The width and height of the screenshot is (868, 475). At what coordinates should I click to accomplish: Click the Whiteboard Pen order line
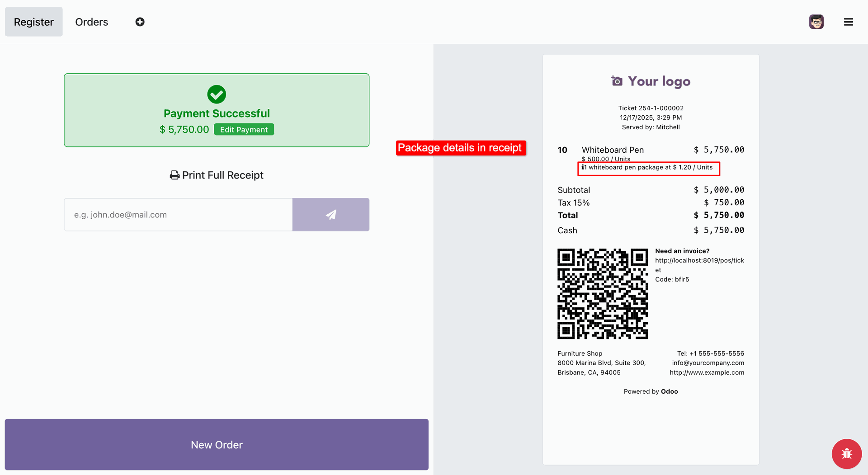pyautogui.click(x=613, y=150)
